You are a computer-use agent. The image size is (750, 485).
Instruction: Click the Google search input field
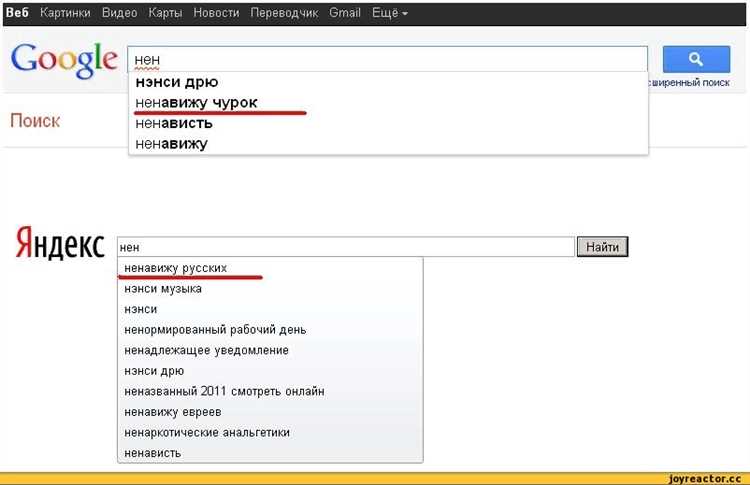coord(387,59)
